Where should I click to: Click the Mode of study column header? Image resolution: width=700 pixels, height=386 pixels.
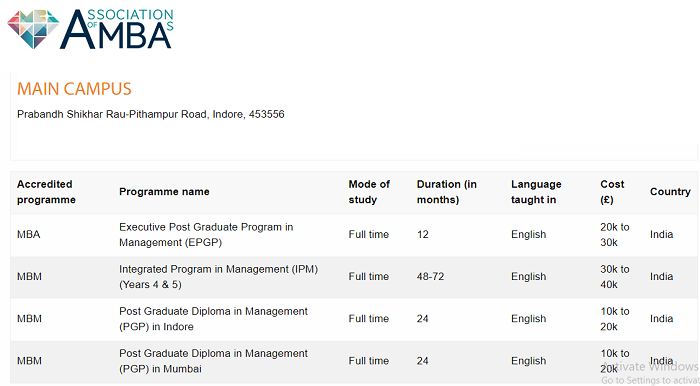tap(369, 192)
